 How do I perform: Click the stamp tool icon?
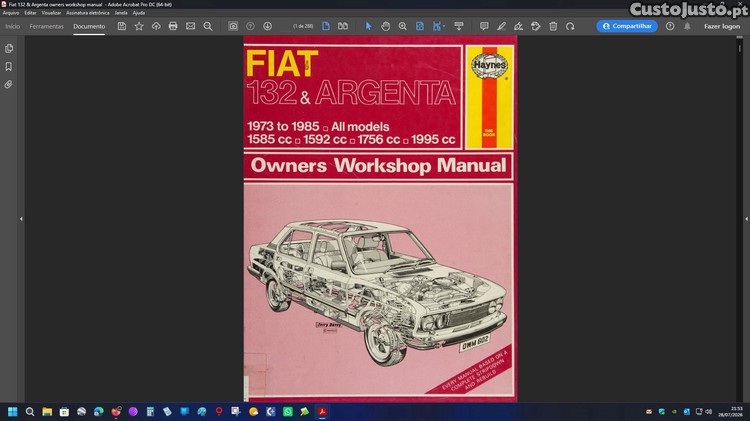pos(536,26)
